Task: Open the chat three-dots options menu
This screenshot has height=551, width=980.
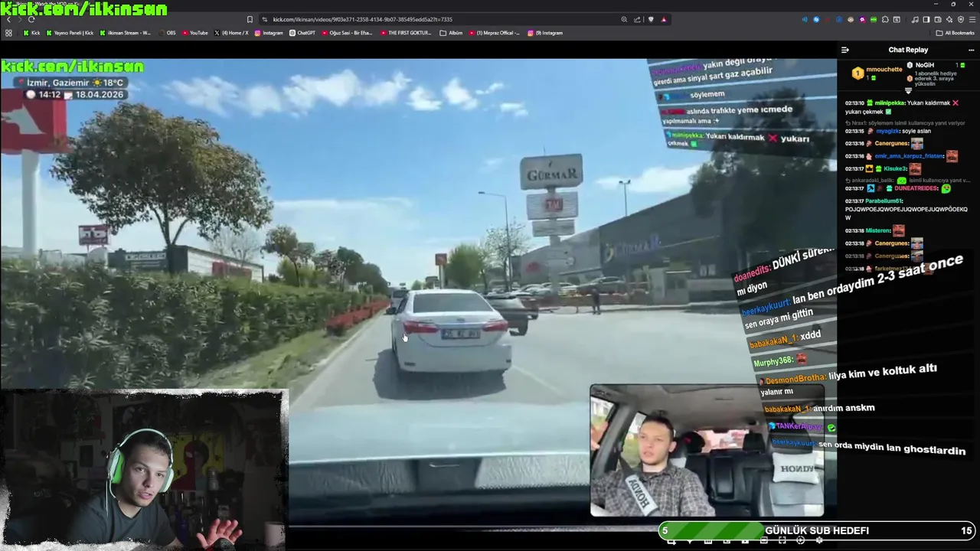Action: tap(972, 50)
